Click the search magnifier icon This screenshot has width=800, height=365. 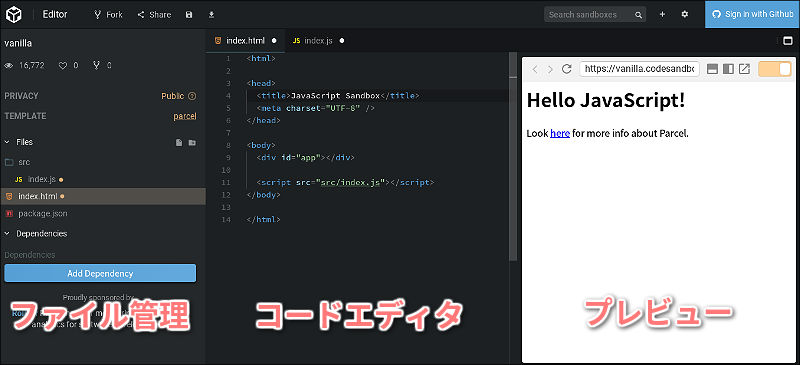point(638,15)
